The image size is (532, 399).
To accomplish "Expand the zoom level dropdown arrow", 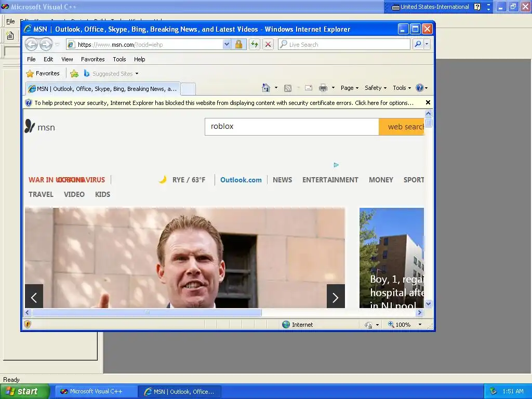I will tap(420, 324).
